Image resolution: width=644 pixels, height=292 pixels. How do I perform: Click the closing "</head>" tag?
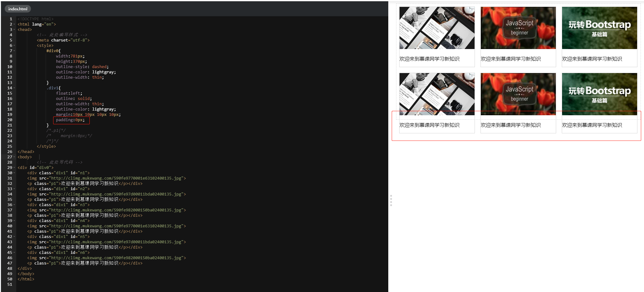pos(26,152)
